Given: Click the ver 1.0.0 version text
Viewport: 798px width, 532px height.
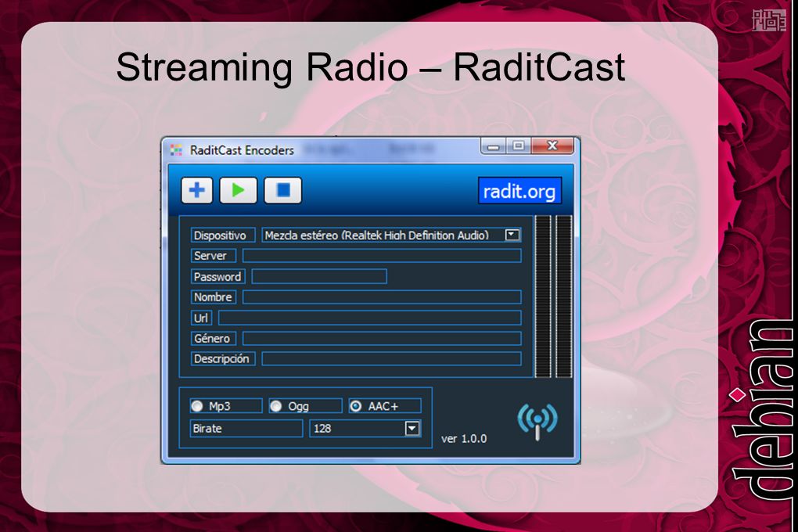Looking at the screenshot, I should (x=464, y=438).
